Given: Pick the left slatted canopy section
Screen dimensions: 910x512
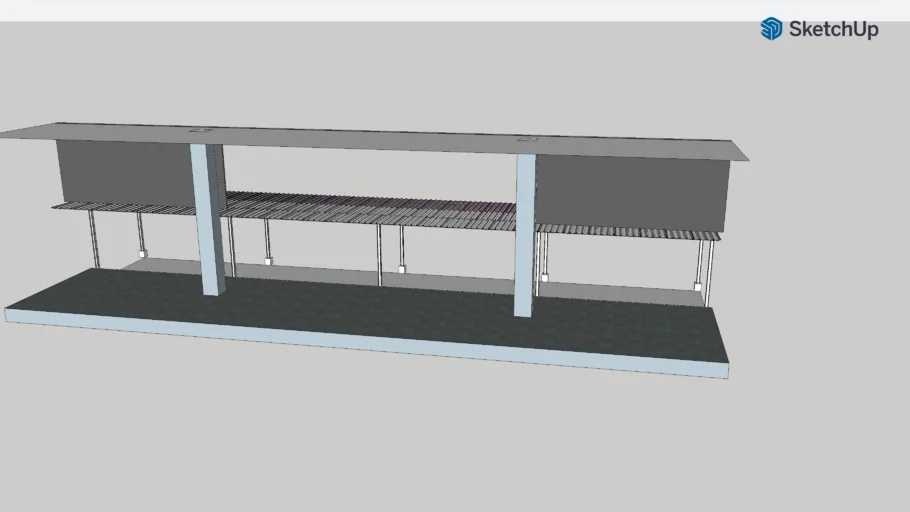Looking at the screenshot, I should pyautogui.click(x=120, y=208).
